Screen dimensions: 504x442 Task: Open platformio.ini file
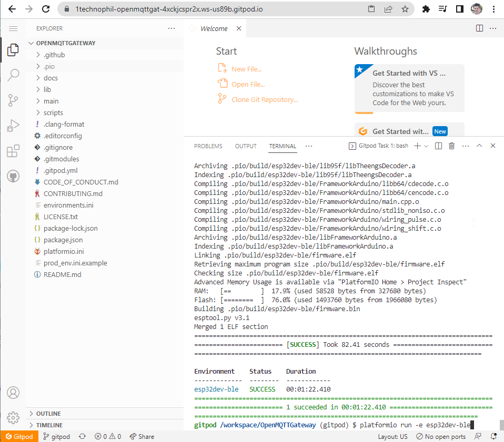point(63,251)
